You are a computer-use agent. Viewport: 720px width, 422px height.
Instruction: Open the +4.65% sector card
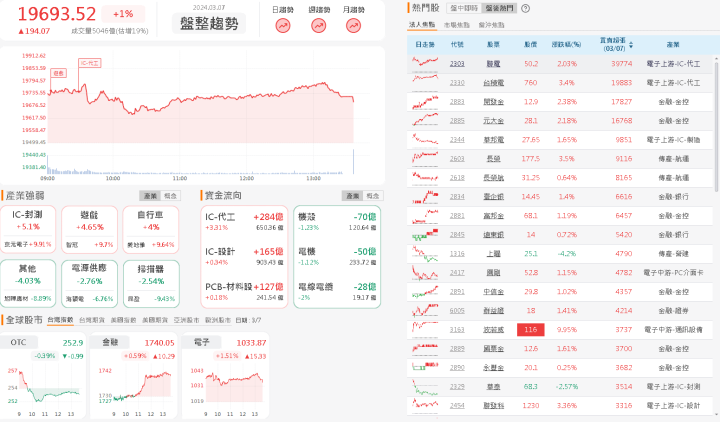coord(90,229)
